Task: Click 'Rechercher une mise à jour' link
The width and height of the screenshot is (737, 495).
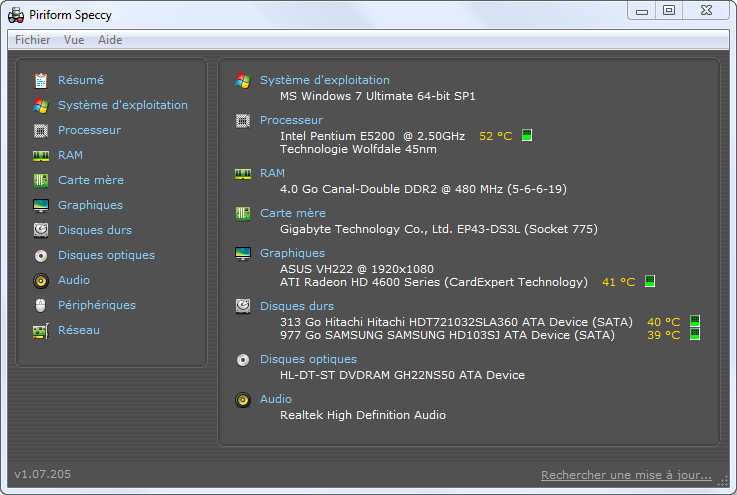Action: [x=626, y=475]
